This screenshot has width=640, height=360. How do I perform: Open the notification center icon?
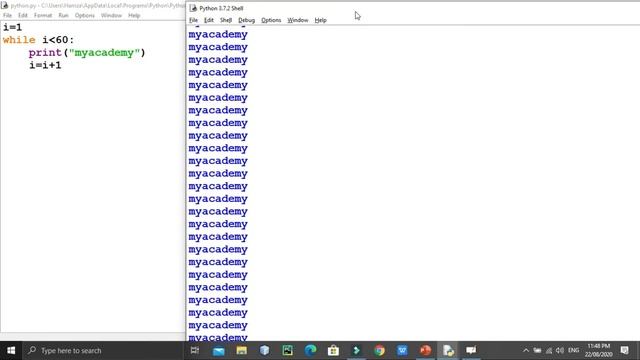tap(624, 350)
